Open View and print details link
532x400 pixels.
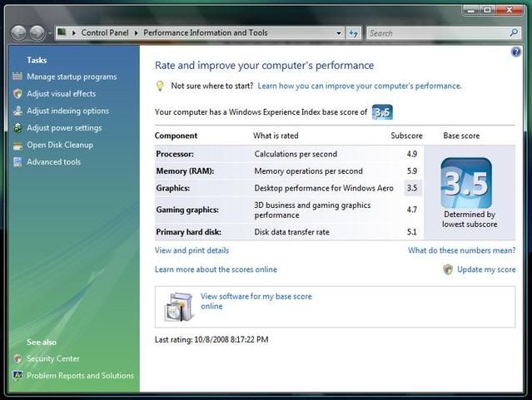click(192, 250)
